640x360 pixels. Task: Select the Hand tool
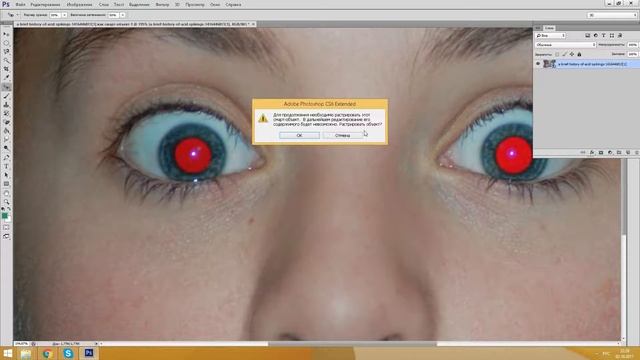point(6,193)
